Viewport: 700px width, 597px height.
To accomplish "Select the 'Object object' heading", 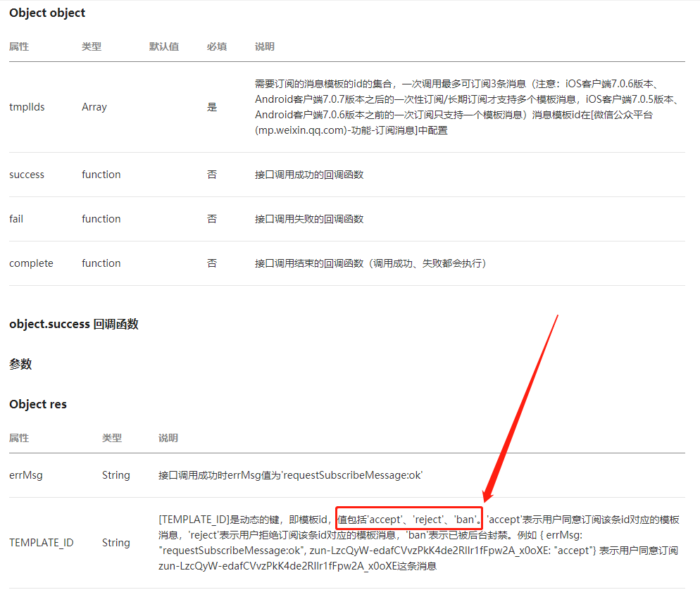I will tap(47, 13).
